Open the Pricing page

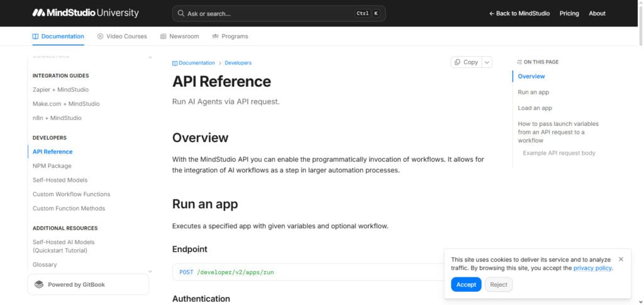pos(569,14)
